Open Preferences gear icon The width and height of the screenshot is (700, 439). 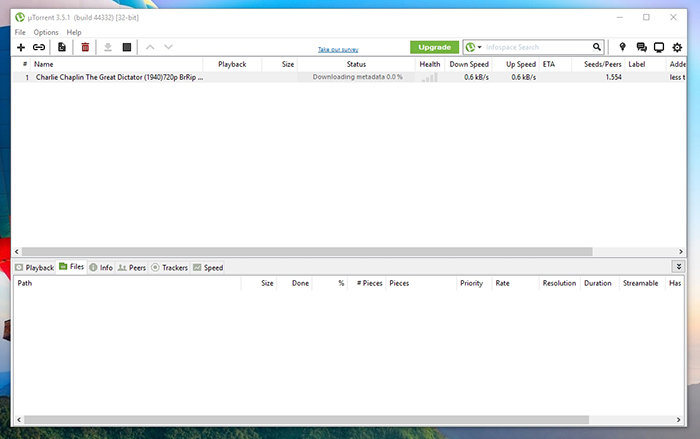pyautogui.click(x=678, y=47)
